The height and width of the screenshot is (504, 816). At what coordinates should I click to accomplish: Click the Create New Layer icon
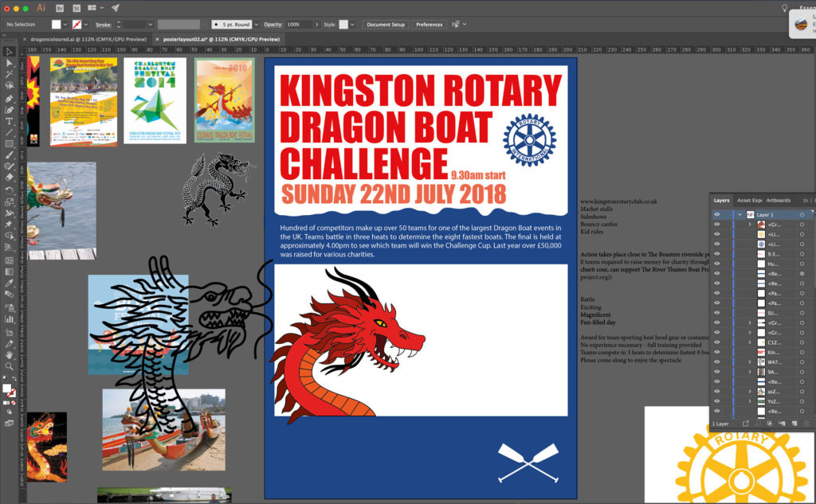(794, 424)
